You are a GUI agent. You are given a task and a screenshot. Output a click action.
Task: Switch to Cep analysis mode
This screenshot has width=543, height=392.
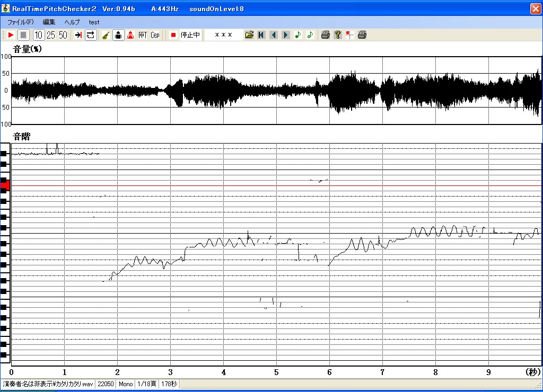155,35
